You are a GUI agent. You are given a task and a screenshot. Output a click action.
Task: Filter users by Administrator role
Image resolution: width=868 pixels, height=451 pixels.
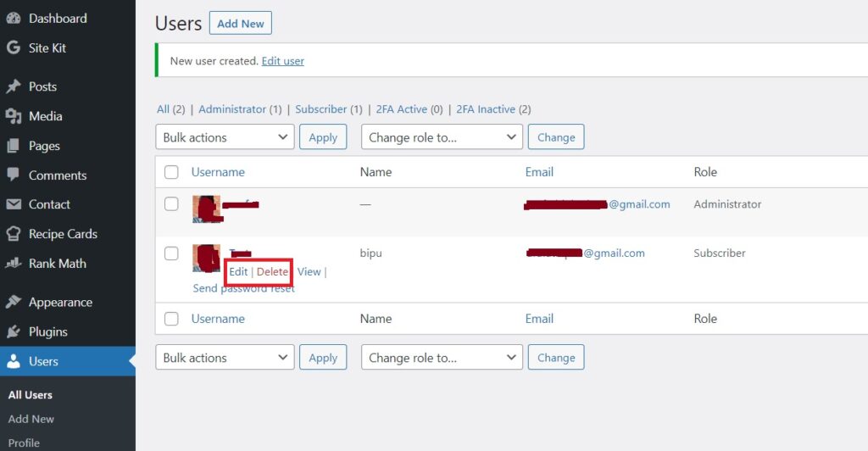pyautogui.click(x=240, y=109)
